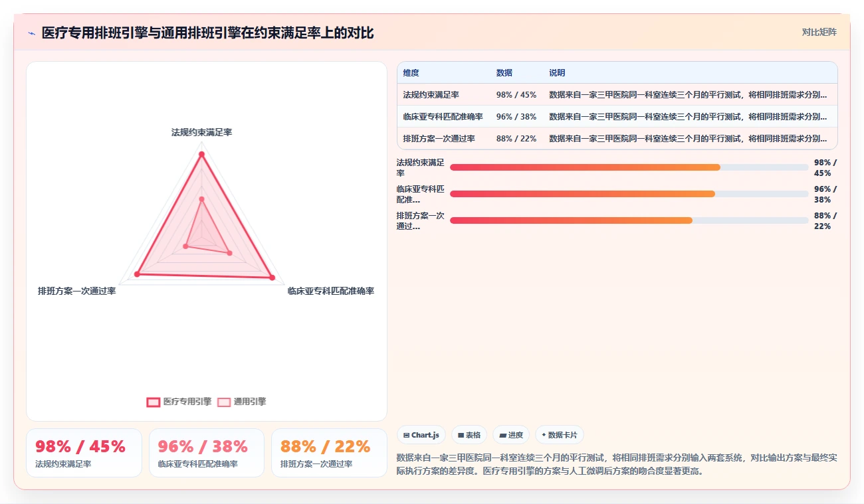Viewport: 864px width, 504px height.
Task: Click table cell 临床亚专科匹配准确率
Action: click(443, 117)
